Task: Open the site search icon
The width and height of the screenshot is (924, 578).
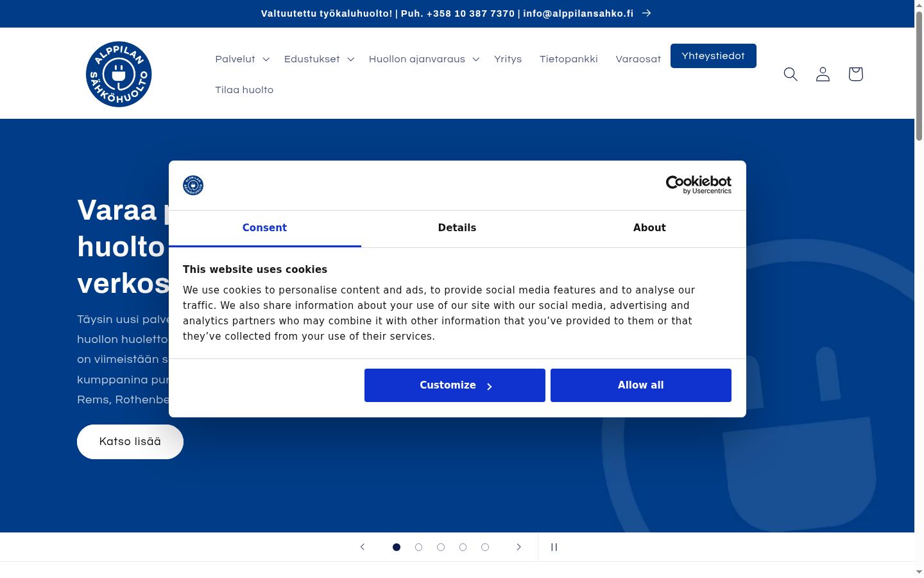Action: pos(791,74)
